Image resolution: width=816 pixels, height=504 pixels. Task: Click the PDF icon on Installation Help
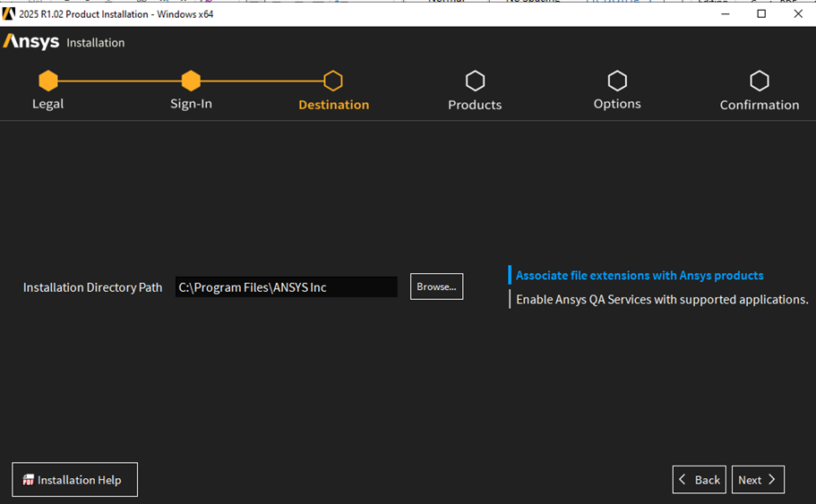[29, 480]
